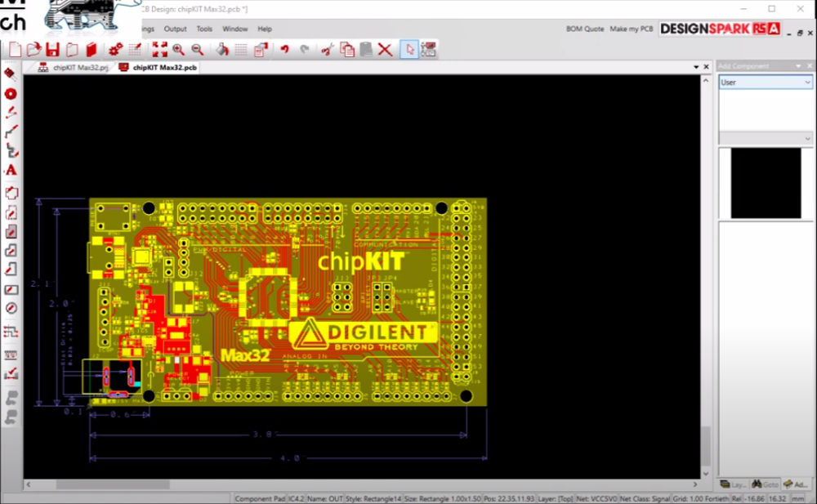The height and width of the screenshot is (504, 817).
Task: Cut selection with scissors icon
Action: (328, 50)
